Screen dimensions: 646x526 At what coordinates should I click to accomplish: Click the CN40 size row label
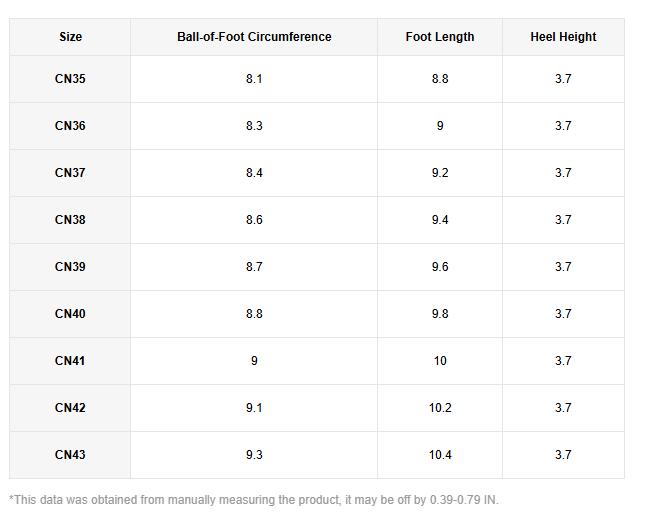tap(70, 314)
